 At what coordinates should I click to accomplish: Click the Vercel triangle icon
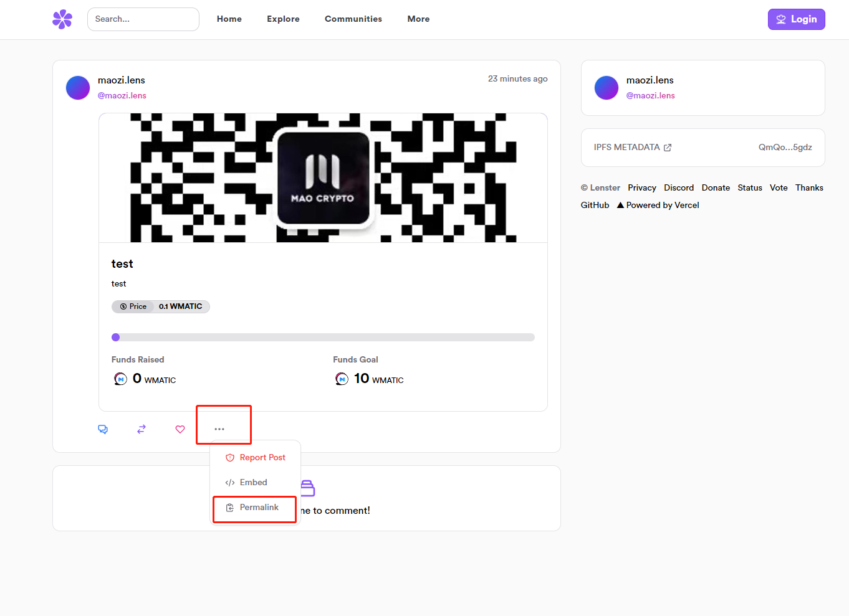(x=620, y=205)
